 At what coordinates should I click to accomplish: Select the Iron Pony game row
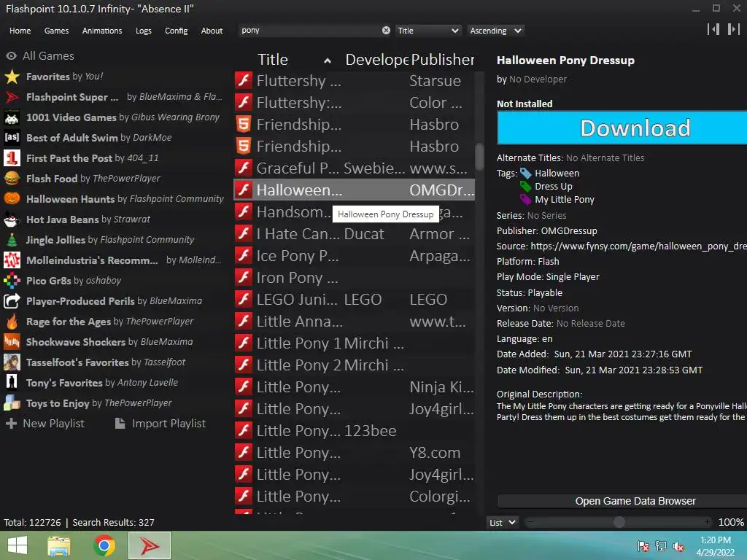[355, 278]
